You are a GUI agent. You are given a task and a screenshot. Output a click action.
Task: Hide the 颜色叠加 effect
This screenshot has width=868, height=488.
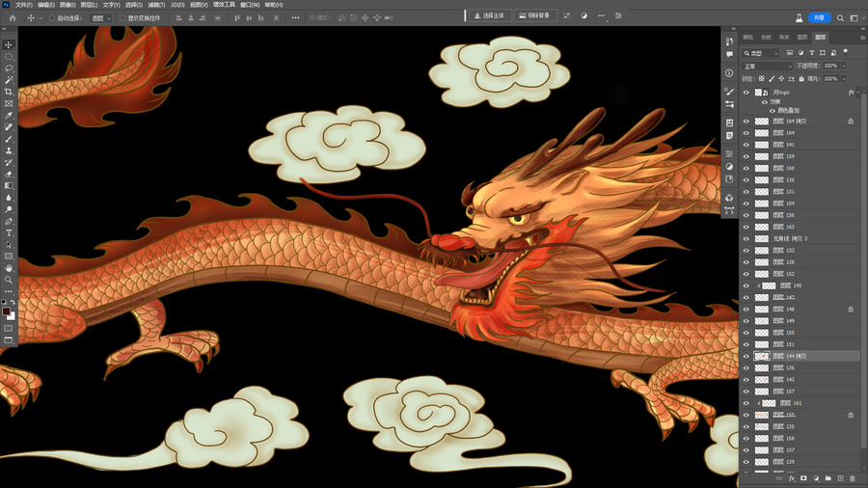click(773, 111)
